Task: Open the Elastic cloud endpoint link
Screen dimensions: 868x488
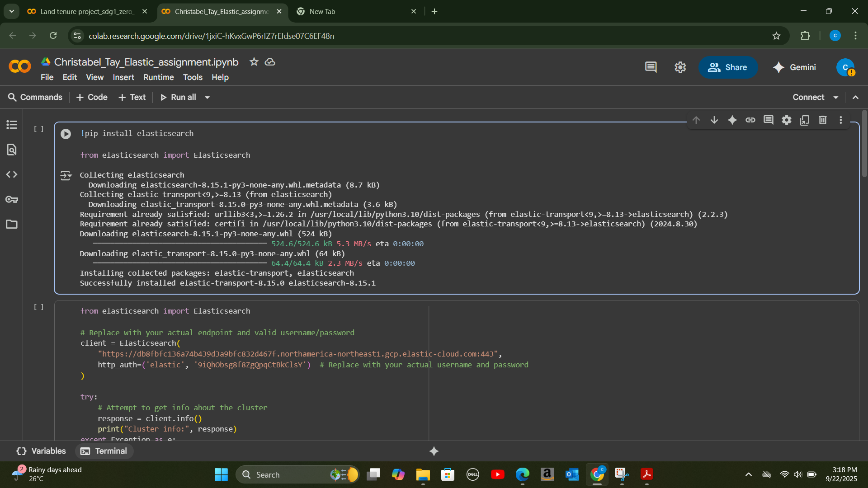Action: pos(297,354)
